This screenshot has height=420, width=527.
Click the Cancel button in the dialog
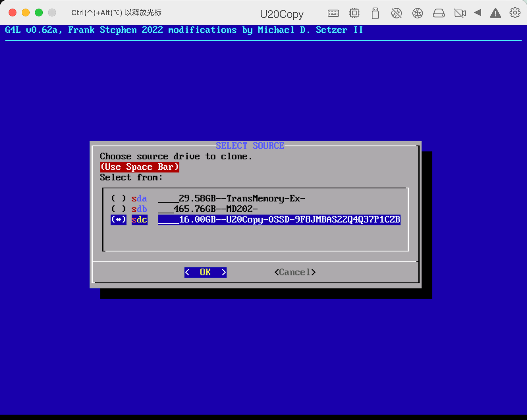[x=294, y=272]
